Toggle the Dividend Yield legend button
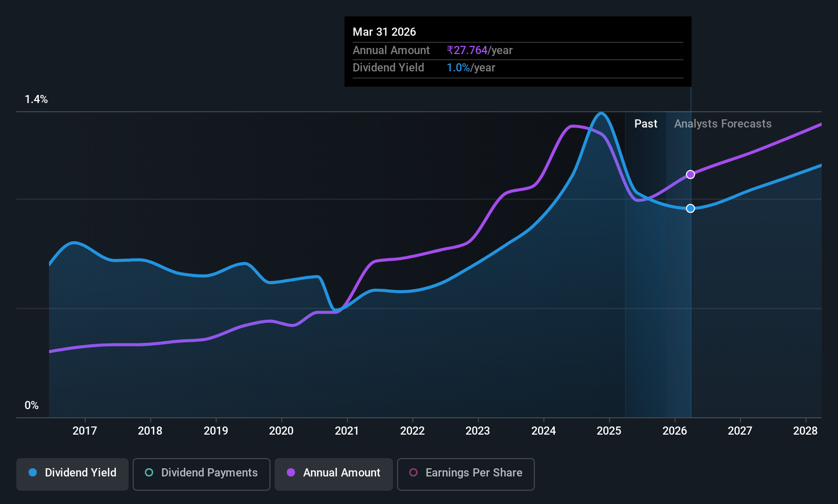The height and width of the screenshot is (504, 838). (72, 474)
